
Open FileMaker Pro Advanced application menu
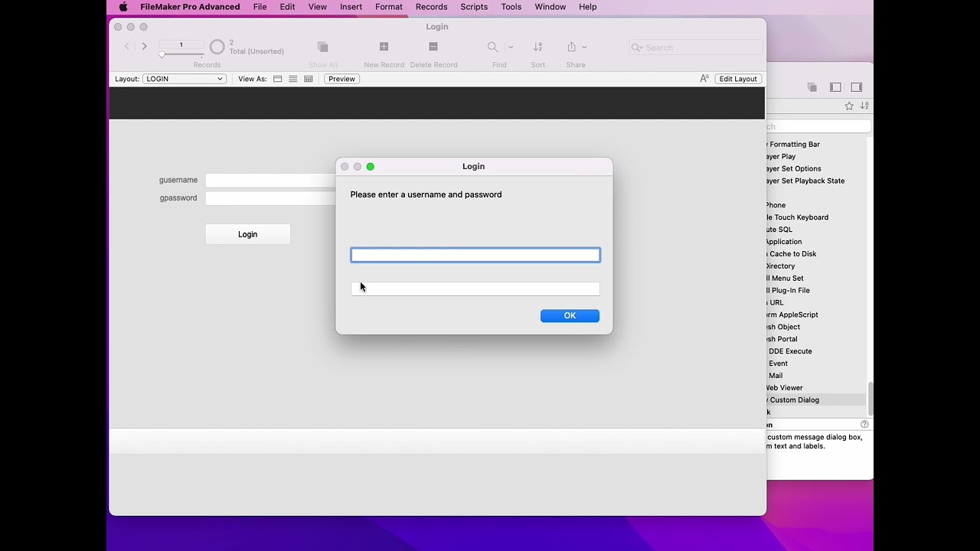190,7
